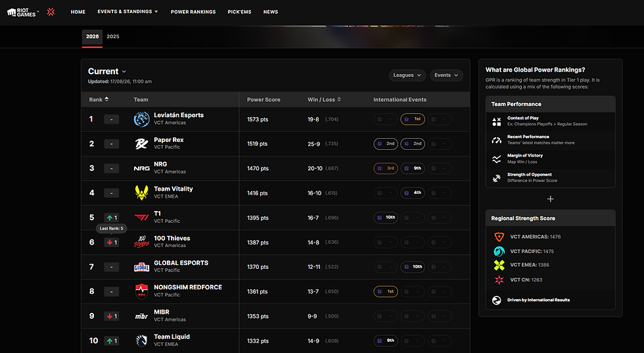
Task: Sort table by Rank column
Action: (99, 99)
